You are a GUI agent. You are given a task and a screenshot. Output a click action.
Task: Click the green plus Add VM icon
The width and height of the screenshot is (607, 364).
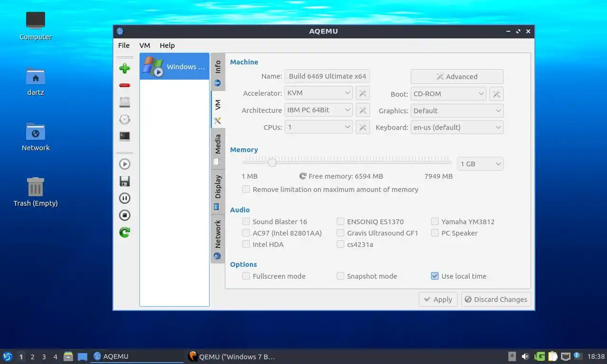tap(125, 68)
